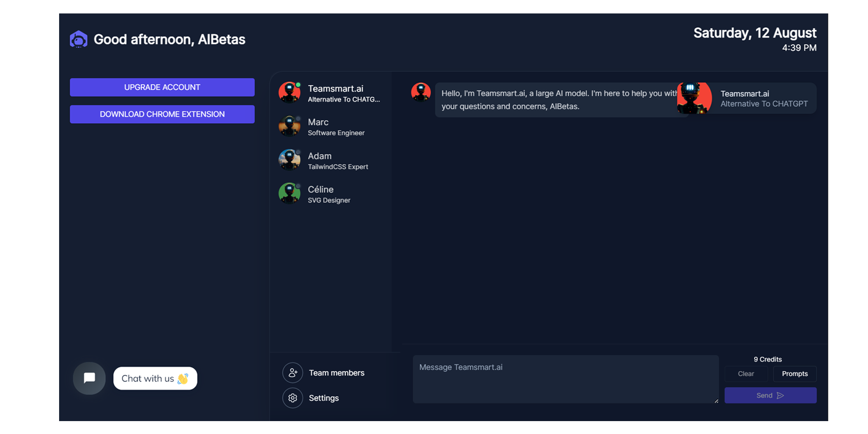Screen dimensions: 868x434
Task: Click the '4:39 PM' time text
Action: tap(799, 48)
